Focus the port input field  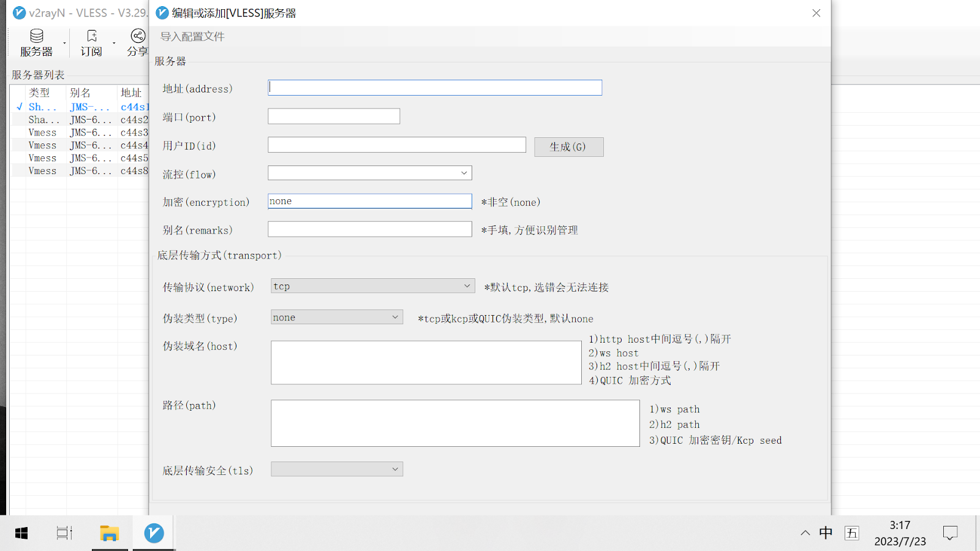334,116
